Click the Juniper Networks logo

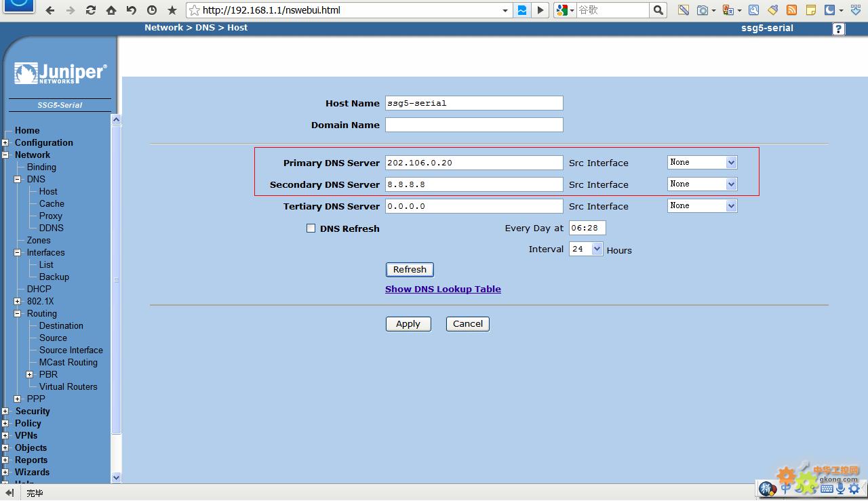point(60,73)
